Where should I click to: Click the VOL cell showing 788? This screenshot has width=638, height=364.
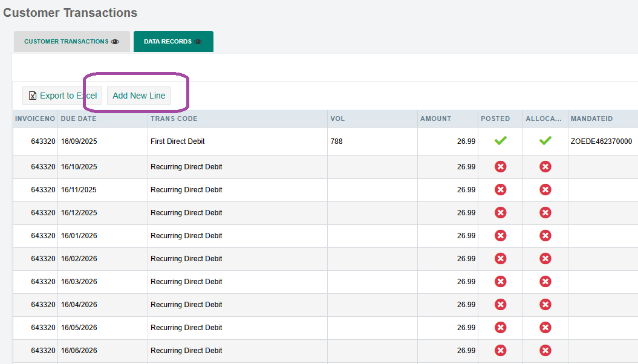click(337, 141)
